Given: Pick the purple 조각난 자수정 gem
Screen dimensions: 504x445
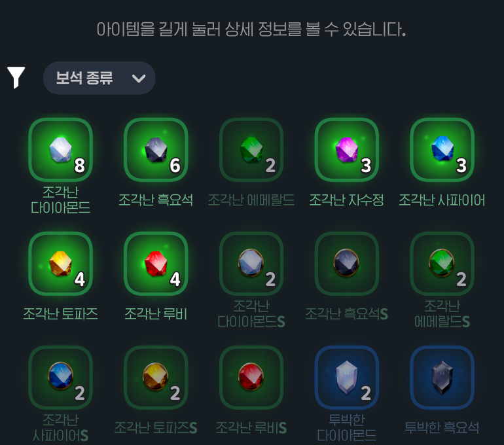Looking at the screenshot, I should 346,150.
